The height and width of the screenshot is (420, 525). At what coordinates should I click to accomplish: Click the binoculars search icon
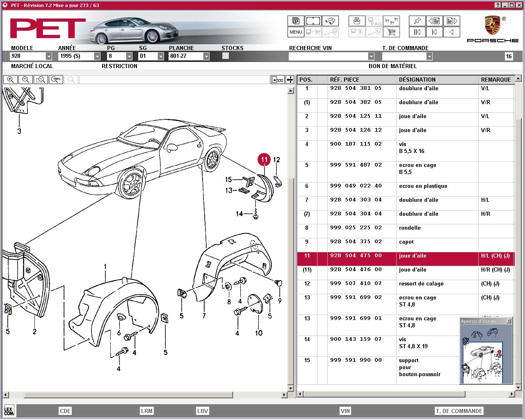pos(330,21)
